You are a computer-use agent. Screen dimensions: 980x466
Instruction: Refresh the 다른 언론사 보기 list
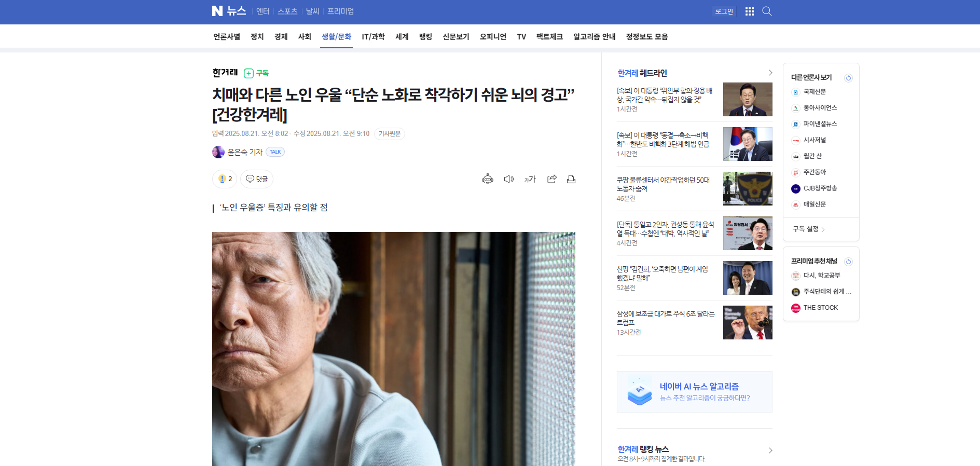point(848,78)
